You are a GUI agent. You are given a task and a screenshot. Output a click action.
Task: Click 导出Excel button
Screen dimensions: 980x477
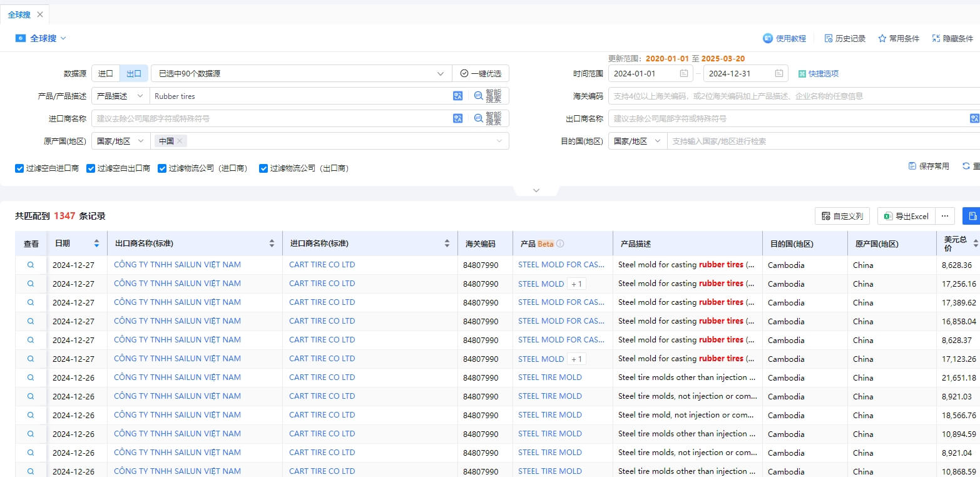(x=906, y=216)
